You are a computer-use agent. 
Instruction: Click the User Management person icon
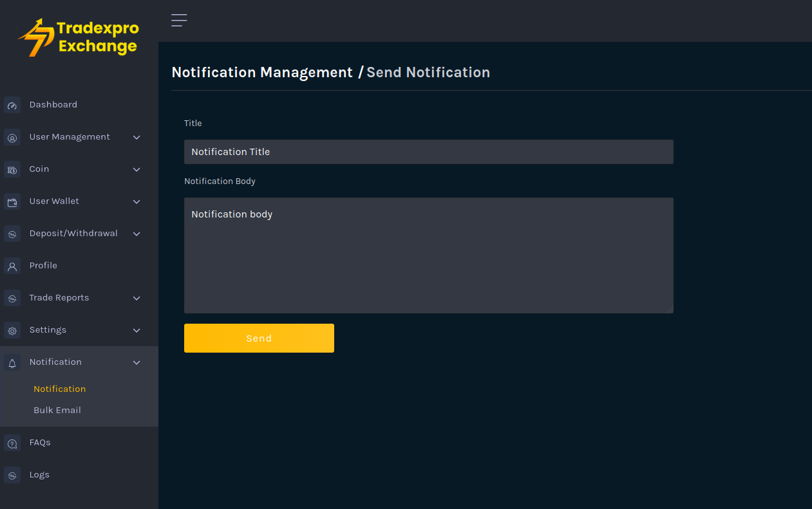pos(12,138)
